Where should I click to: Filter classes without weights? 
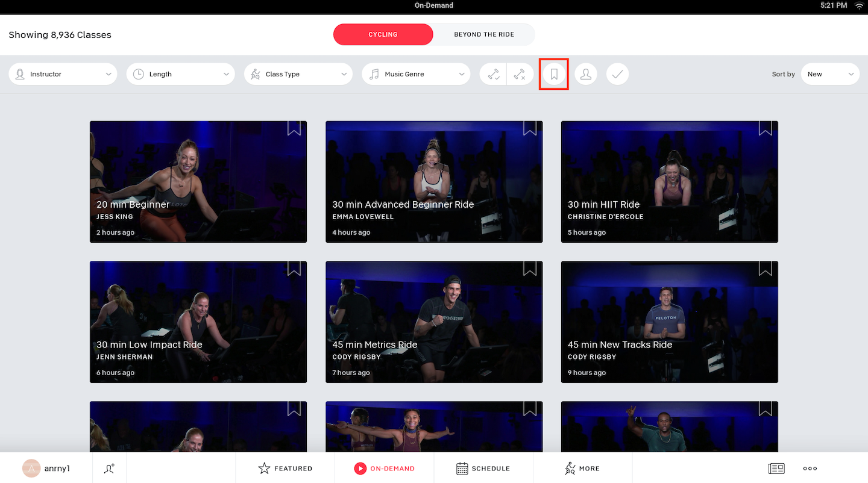520,74
